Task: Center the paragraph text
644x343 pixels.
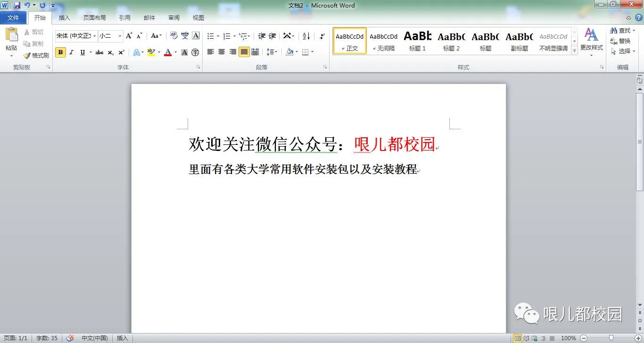Action: point(222,52)
